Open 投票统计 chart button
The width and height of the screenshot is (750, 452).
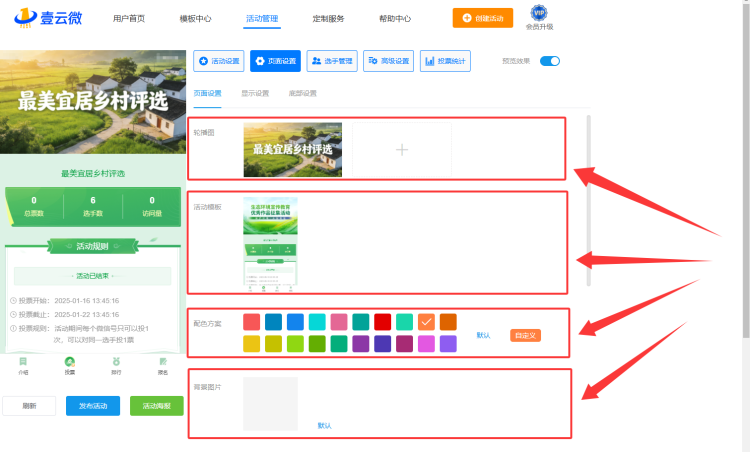[x=445, y=61]
